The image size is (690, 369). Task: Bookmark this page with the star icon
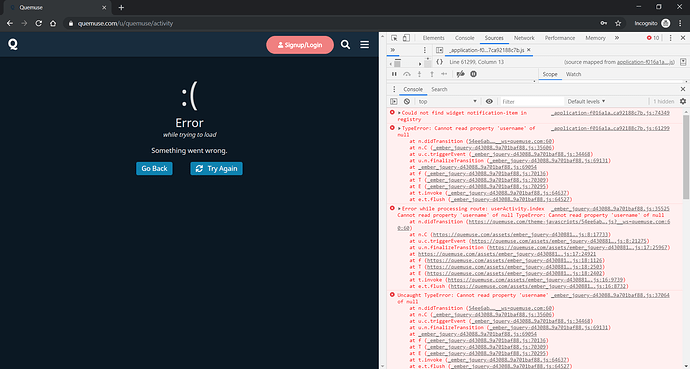(x=618, y=23)
